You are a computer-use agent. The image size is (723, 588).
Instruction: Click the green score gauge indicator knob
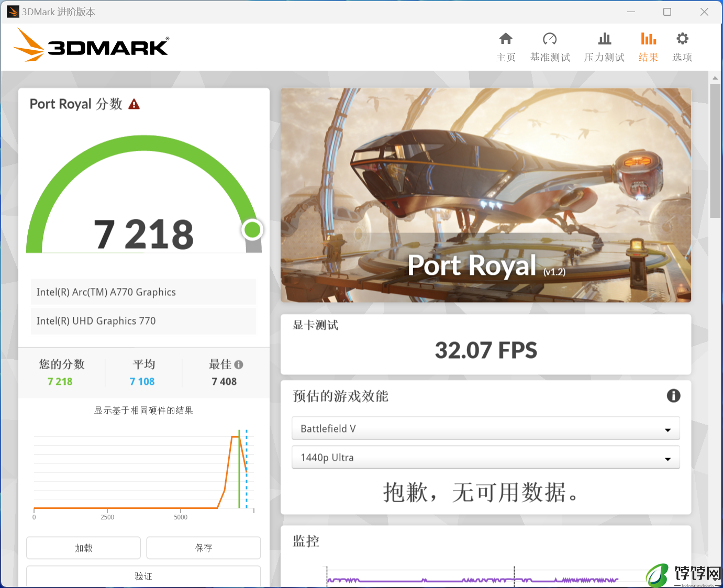[x=252, y=229]
